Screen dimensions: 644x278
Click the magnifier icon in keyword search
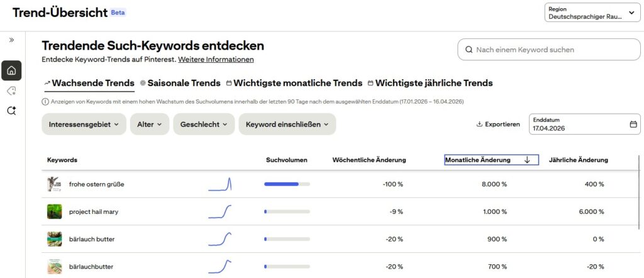pos(469,50)
